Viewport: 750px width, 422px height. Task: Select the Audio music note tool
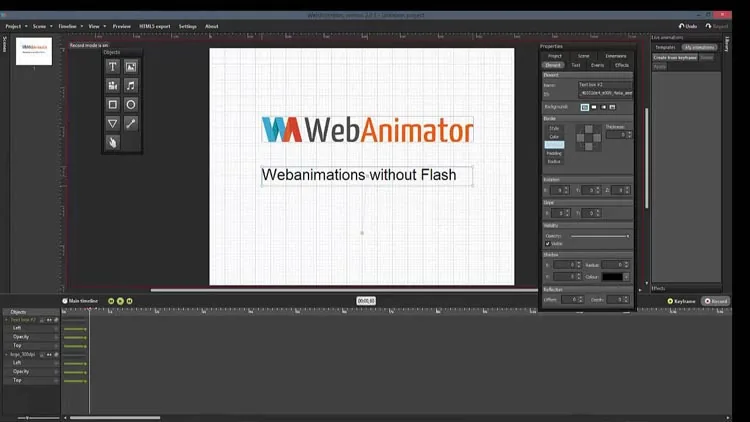click(131, 86)
